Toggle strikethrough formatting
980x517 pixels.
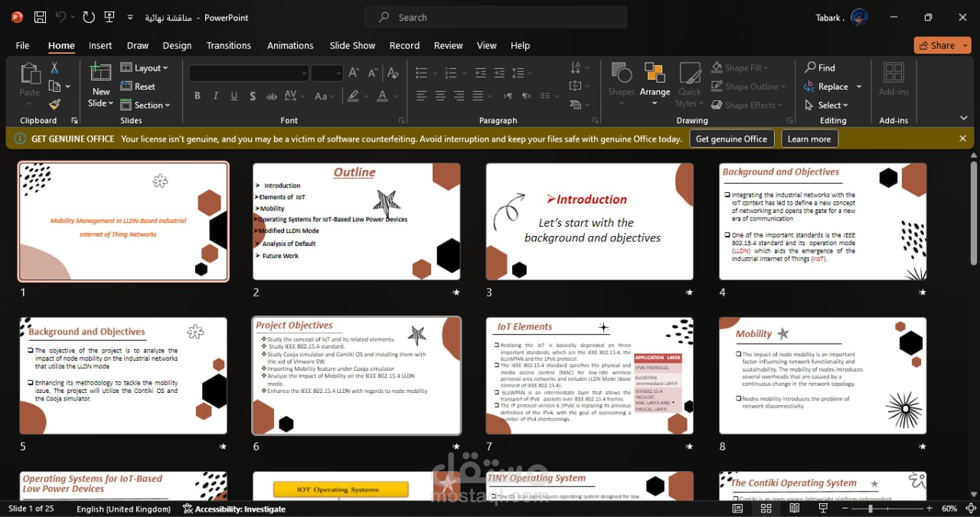[x=271, y=96]
